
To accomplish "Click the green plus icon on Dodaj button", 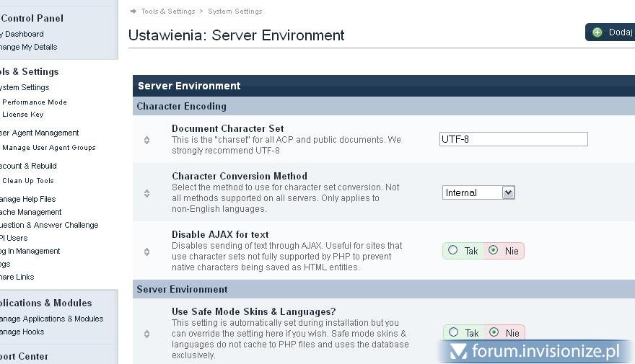I will click(x=597, y=32).
